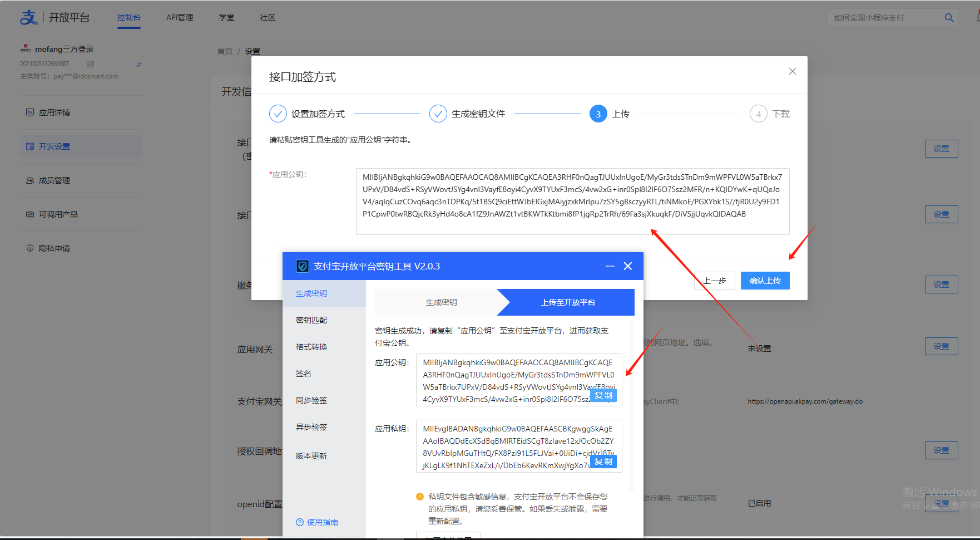The height and width of the screenshot is (540, 980).
Task: Select 隐私申请 in the sidebar
Action: 81,248
